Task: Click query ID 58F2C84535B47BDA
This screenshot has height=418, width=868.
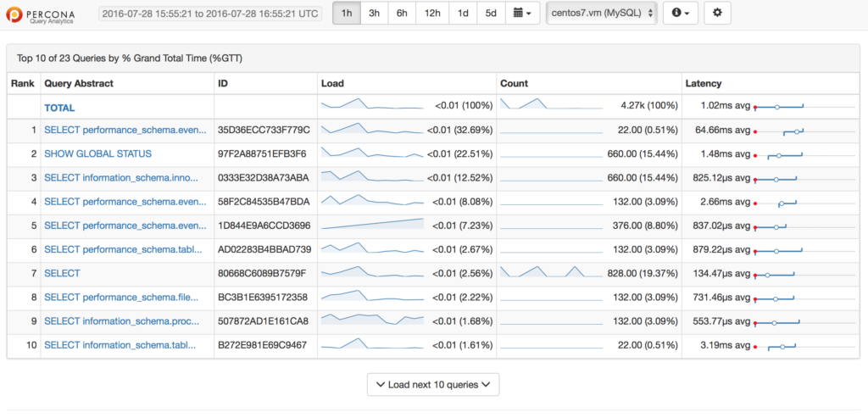Action: 264,202
